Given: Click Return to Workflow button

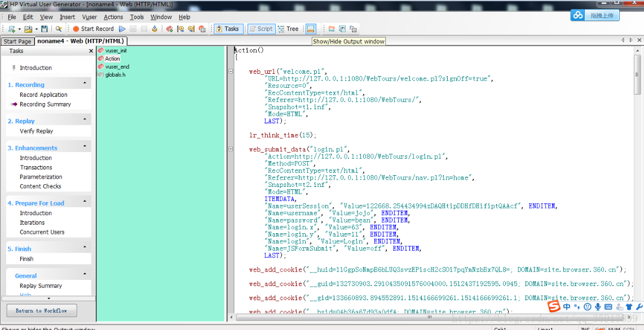Looking at the screenshot, I should 42,310.
